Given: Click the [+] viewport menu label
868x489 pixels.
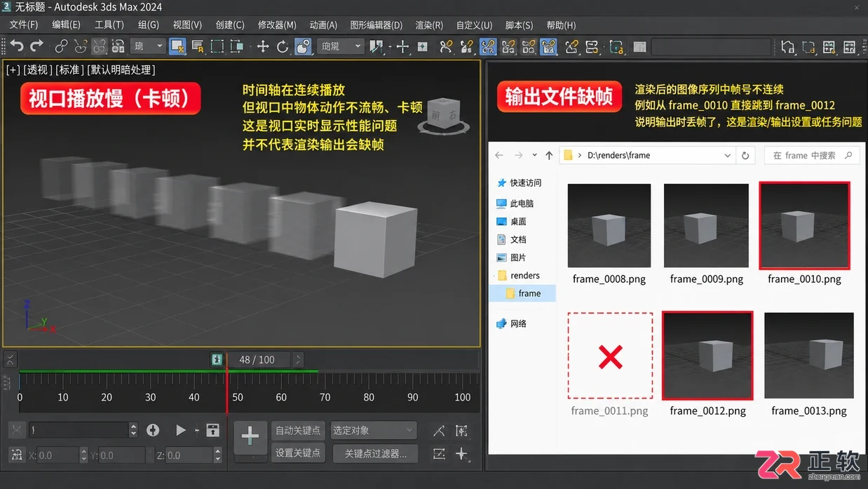Looking at the screenshot, I should [x=13, y=69].
